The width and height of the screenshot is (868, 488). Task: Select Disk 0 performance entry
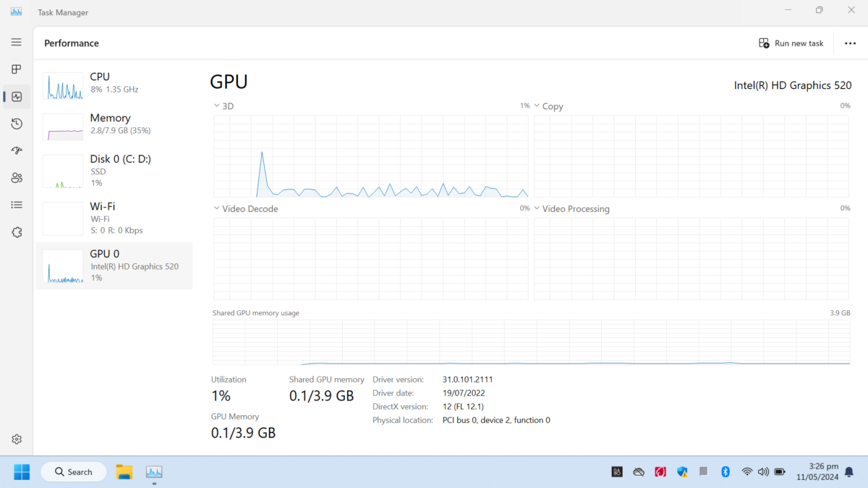114,171
